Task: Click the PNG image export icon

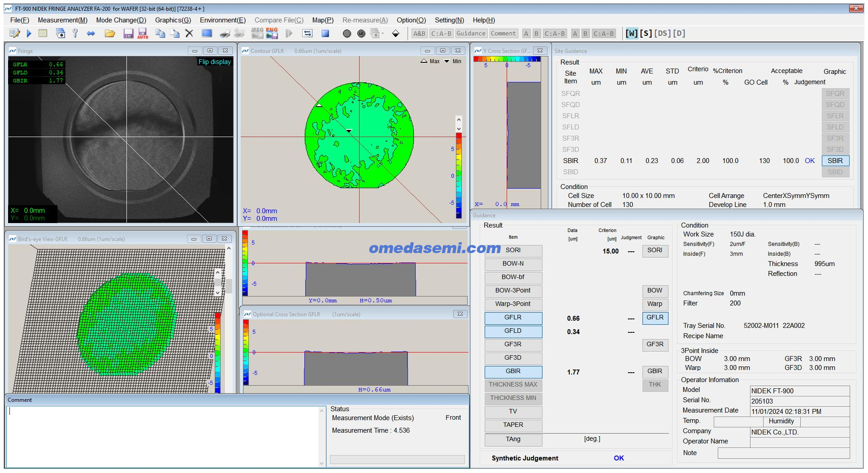Action: pyautogui.click(x=272, y=33)
